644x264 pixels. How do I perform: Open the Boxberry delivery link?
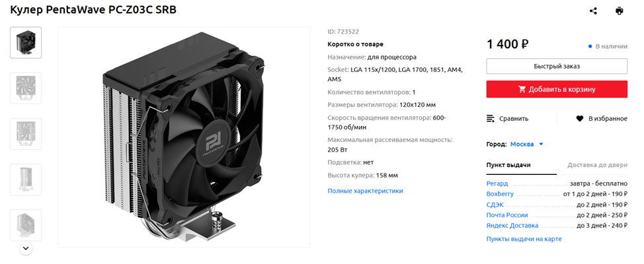500,194
